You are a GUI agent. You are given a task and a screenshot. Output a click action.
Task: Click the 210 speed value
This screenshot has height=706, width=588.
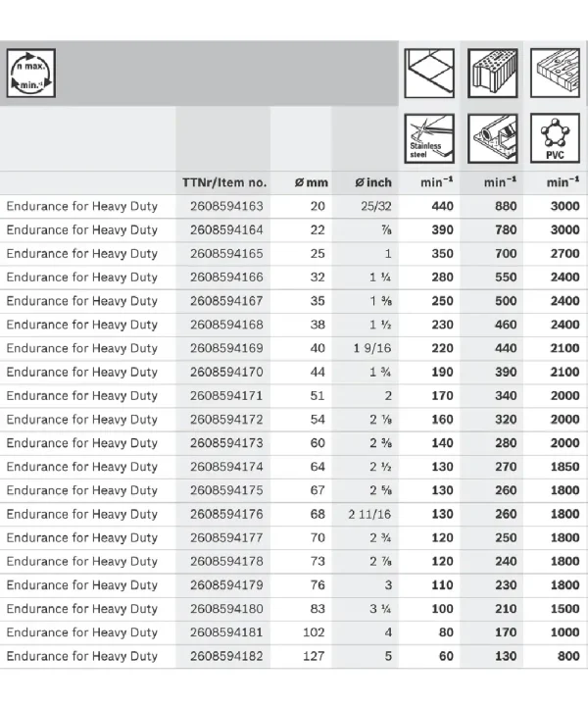(x=506, y=609)
